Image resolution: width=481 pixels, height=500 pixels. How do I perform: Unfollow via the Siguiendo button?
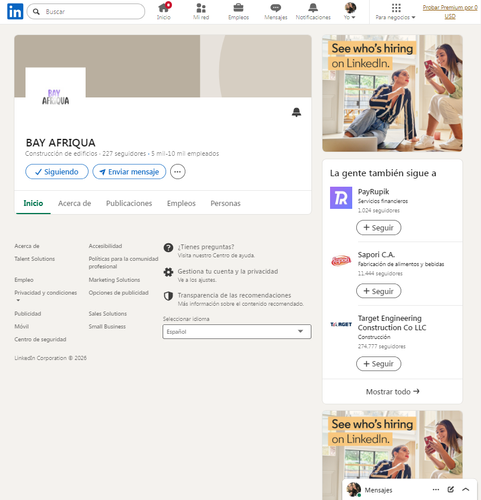click(57, 172)
